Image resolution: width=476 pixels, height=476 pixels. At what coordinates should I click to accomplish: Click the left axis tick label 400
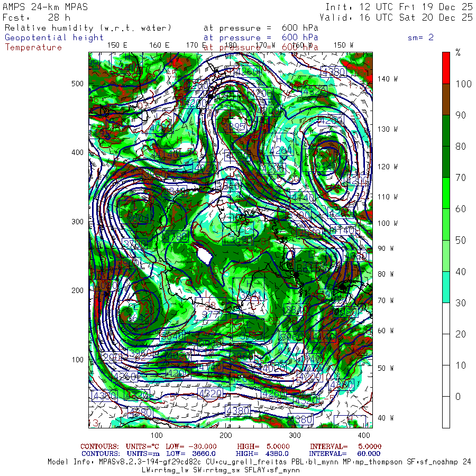[x=77, y=152]
